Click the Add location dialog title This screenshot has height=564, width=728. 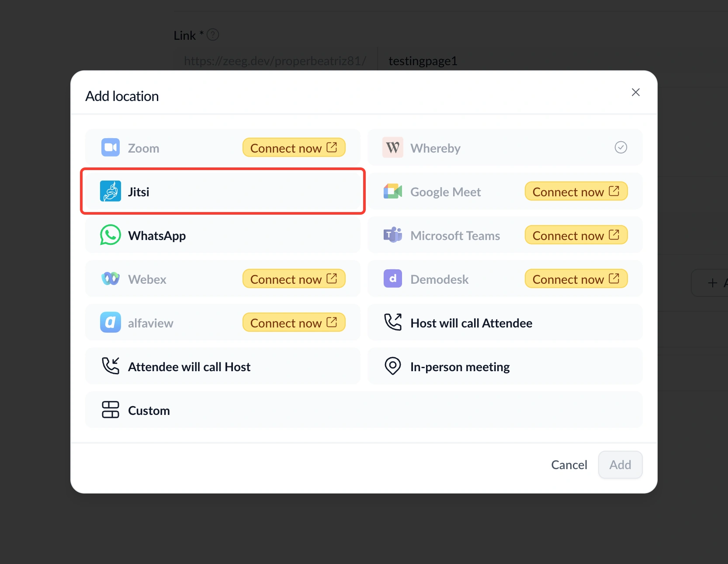[x=122, y=96]
